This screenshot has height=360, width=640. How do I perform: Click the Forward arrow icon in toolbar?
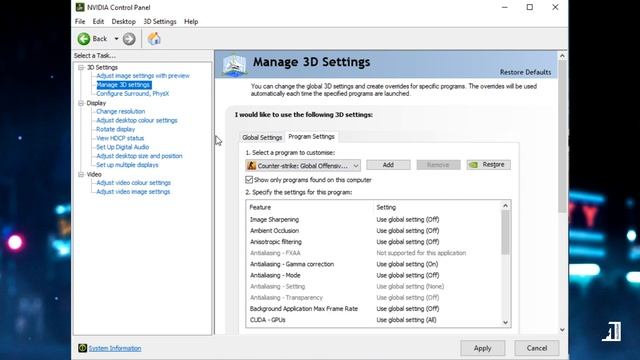[129, 39]
